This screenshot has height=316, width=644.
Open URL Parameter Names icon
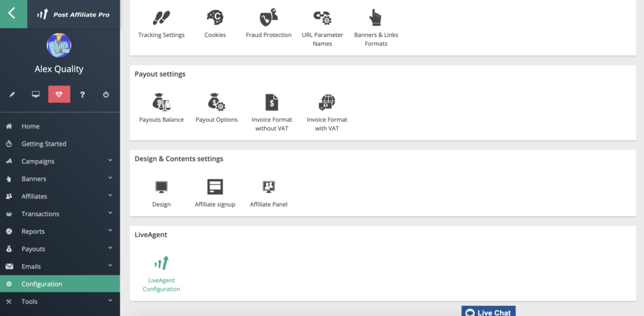coord(322,18)
